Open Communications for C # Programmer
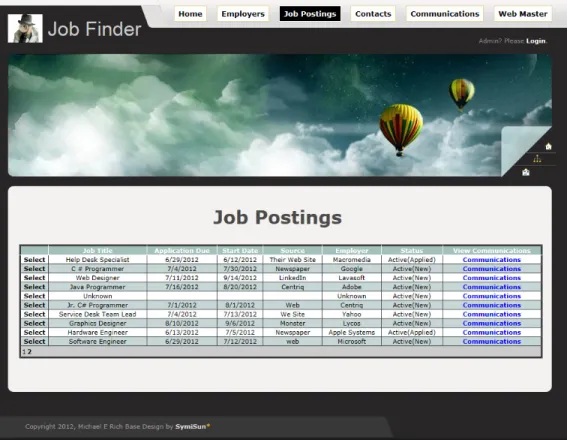This screenshot has height=440, width=567. [492, 269]
